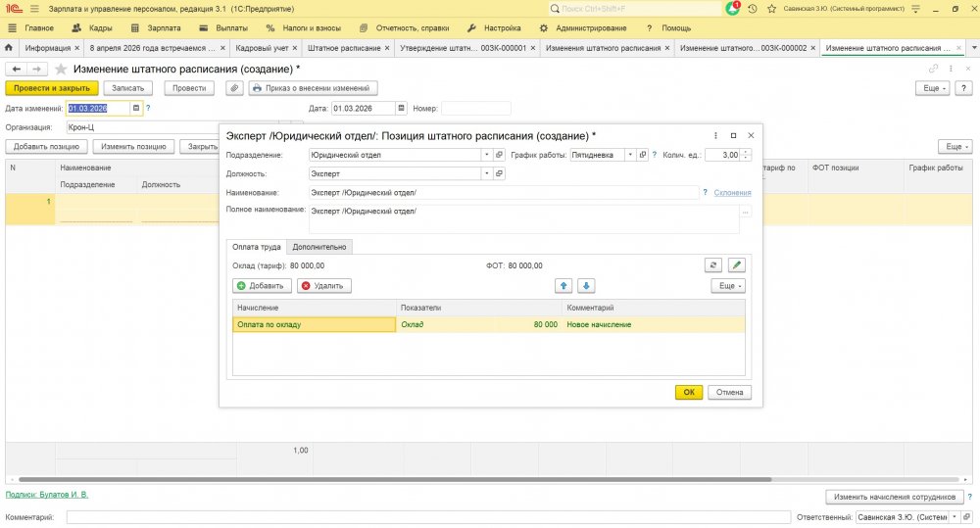Refresh ФОТ with the reload icon

click(713, 265)
